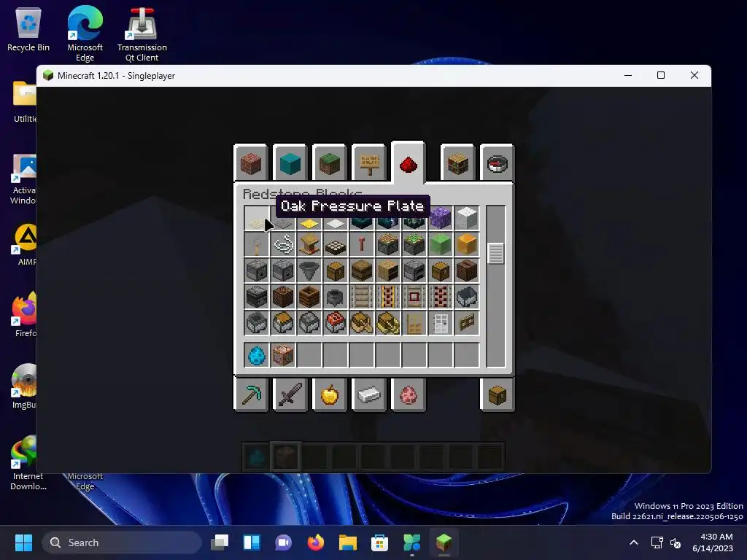
Task: Open the Saved Hotbars tab (bookshelf icon)
Action: [458, 163]
